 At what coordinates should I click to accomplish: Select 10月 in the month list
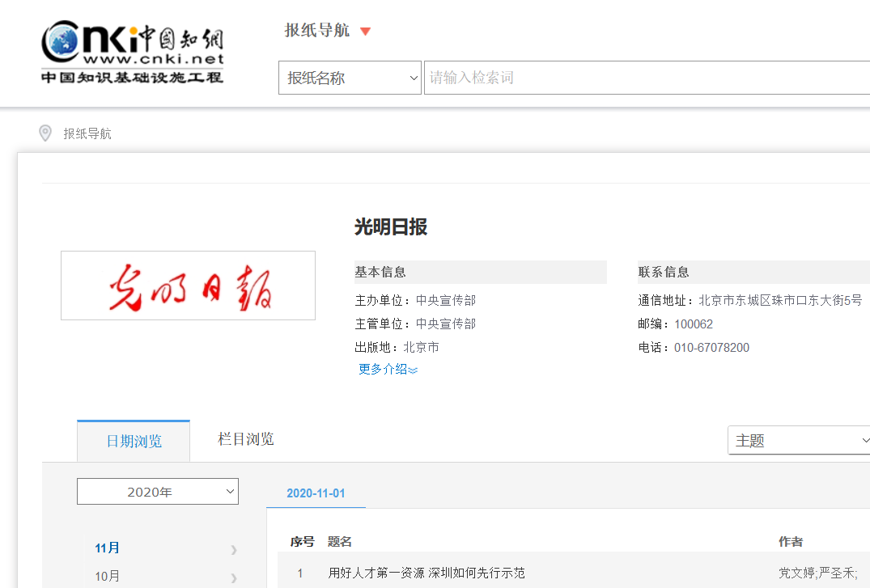click(107, 577)
